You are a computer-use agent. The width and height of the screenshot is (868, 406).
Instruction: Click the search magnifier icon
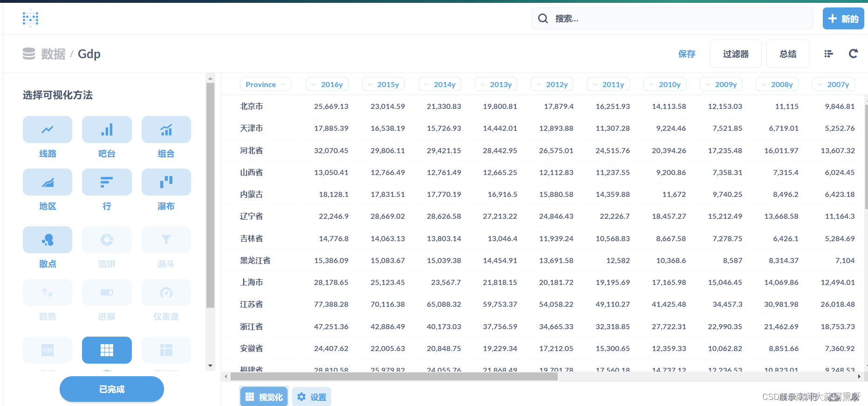(543, 19)
